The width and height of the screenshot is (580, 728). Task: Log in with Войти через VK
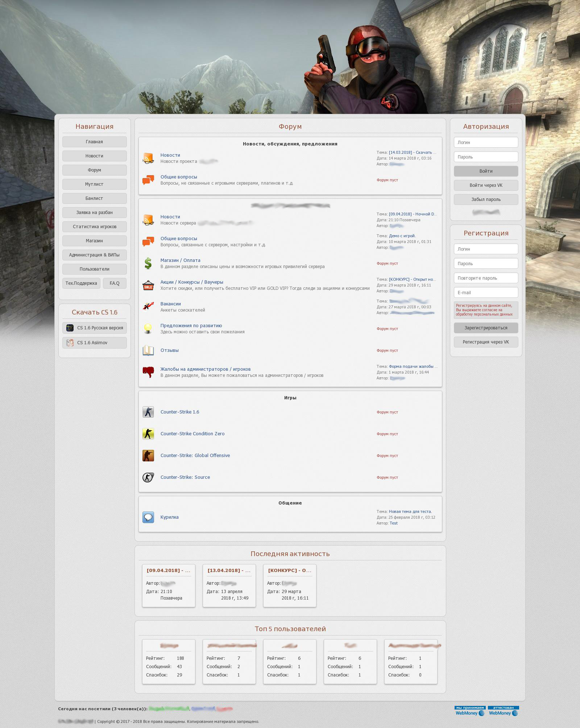click(486, 185)
